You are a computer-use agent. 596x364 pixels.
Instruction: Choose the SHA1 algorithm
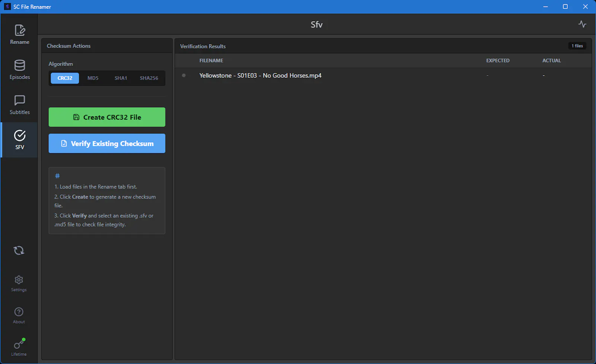click(121, 78)
